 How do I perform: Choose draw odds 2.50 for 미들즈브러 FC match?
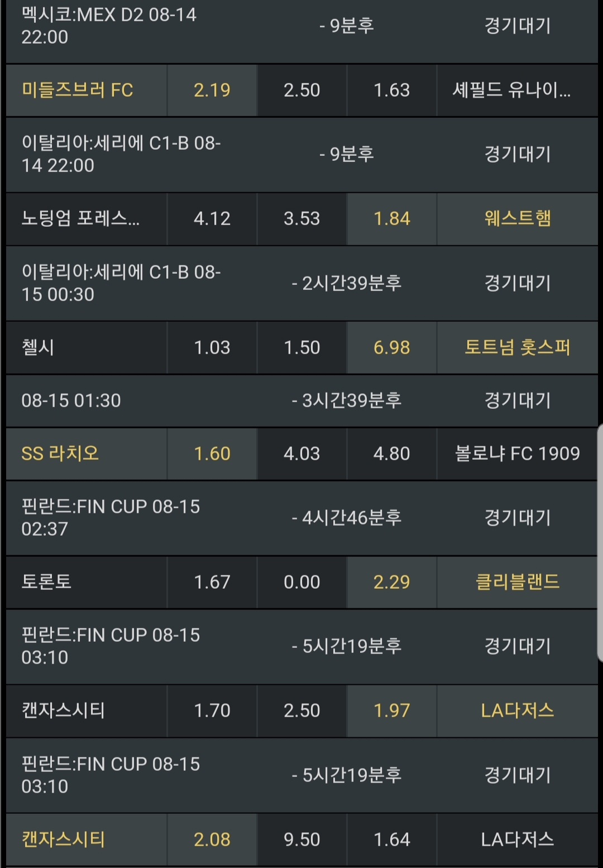(301, 90)
